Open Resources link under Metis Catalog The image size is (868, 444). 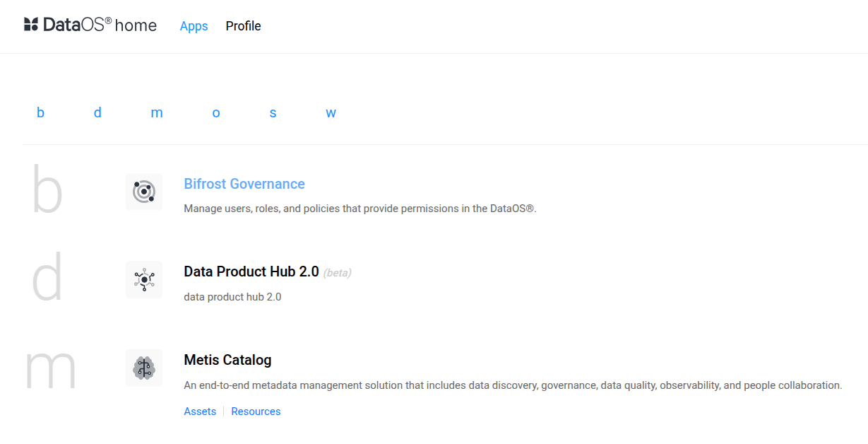coord(256,411)
